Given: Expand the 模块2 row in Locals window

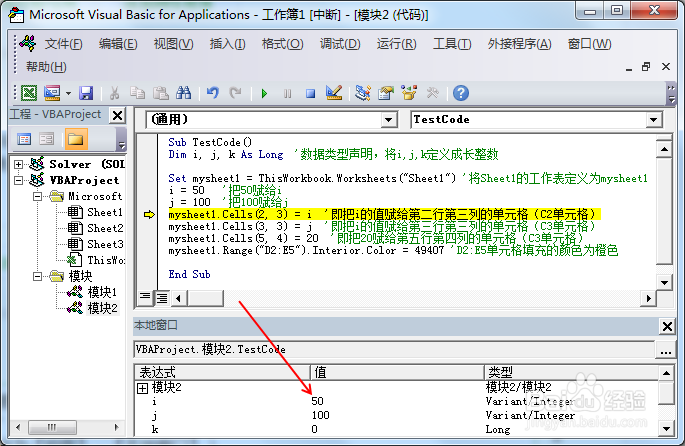Looking at the screenshot, I should click(x=142, y=388).
